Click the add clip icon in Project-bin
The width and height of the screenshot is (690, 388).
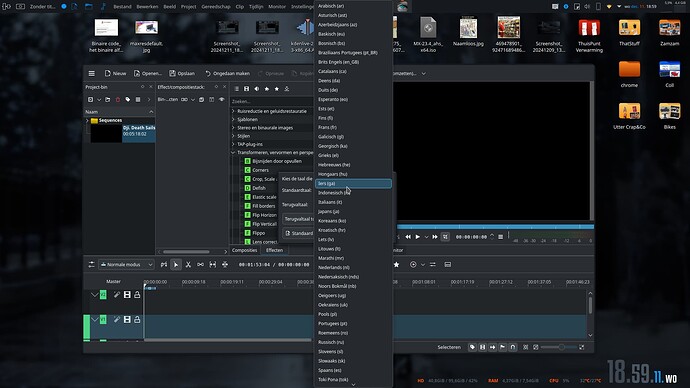tap(90, 100)
